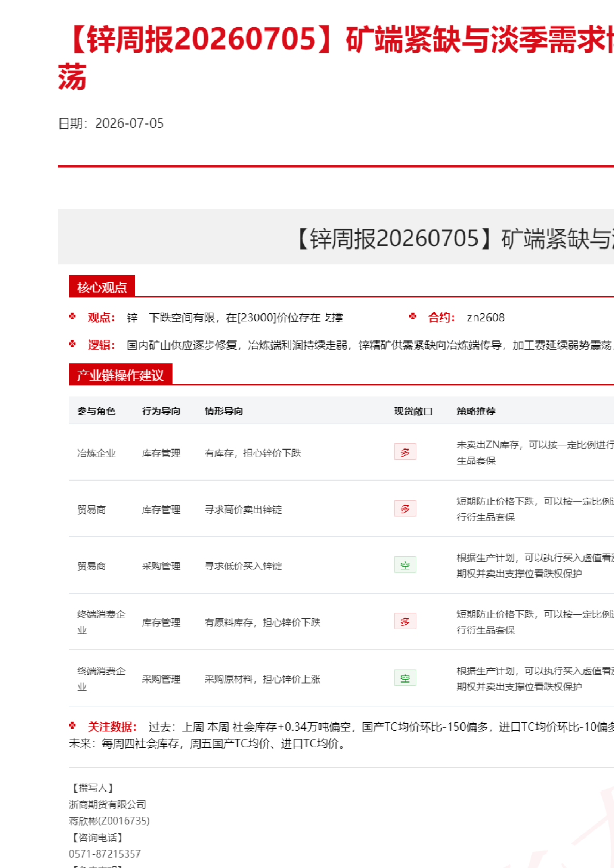Click the 参与角色 column header
The image size is (614, 868).
coord(96,411)
